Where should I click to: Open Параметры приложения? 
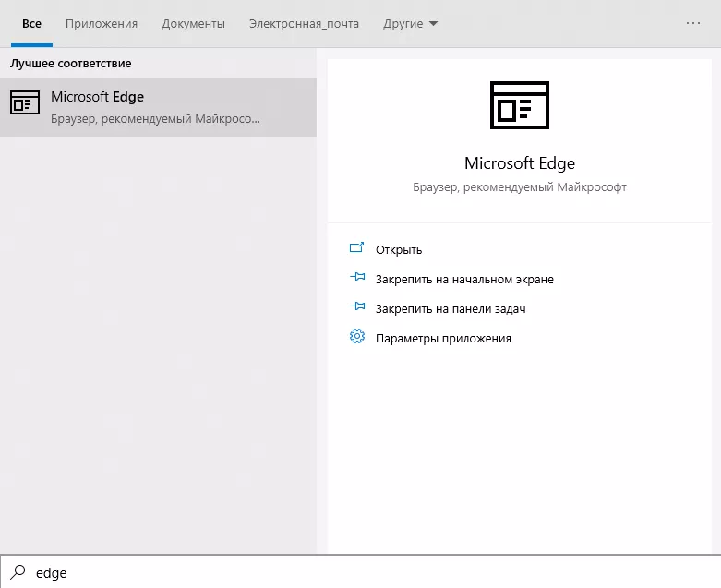443,339
